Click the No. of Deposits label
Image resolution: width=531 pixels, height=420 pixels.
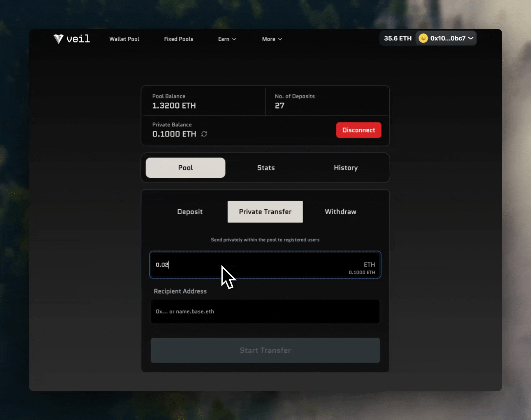pyautogui.click(x=295, y=96)
